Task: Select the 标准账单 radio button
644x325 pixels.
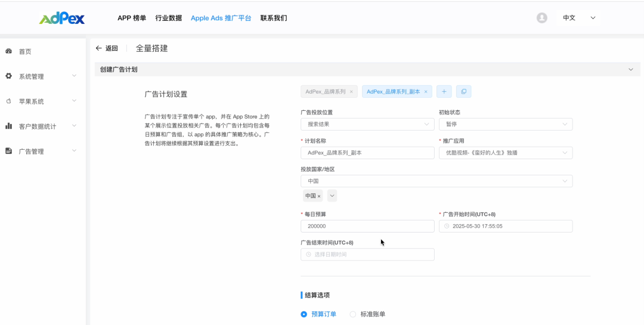Action: [353, 314]
